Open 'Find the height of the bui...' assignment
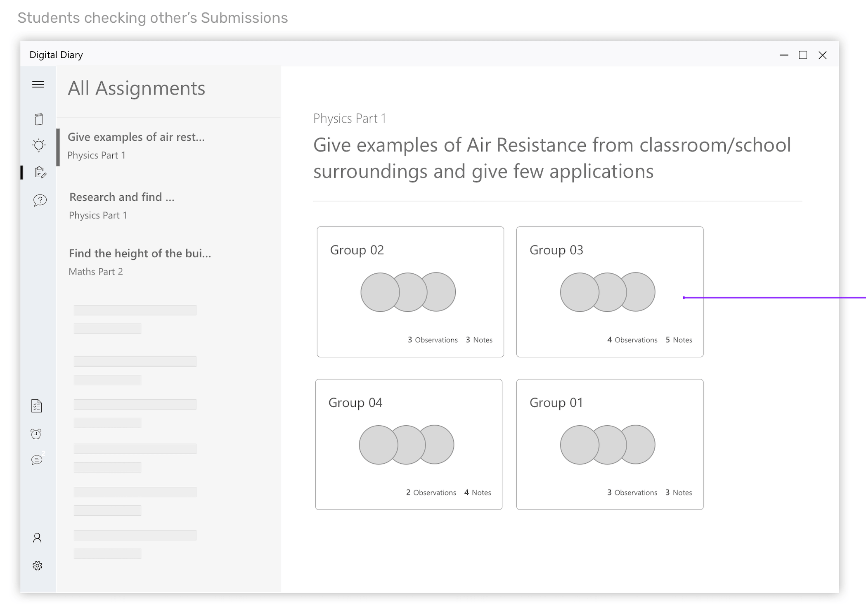 pyautogui.click(x=140, y=262)
